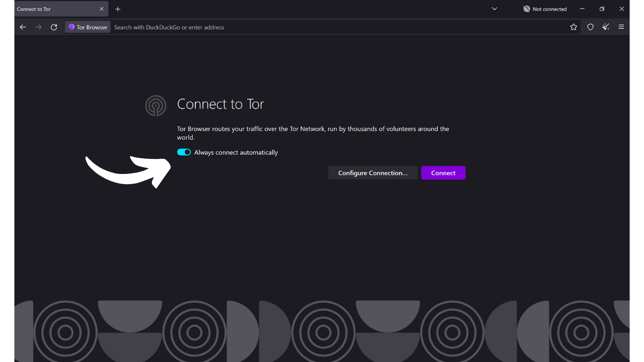
Task: Bookmark the page via the star icon
Action: pyautogui.click(x=574, y=27)
